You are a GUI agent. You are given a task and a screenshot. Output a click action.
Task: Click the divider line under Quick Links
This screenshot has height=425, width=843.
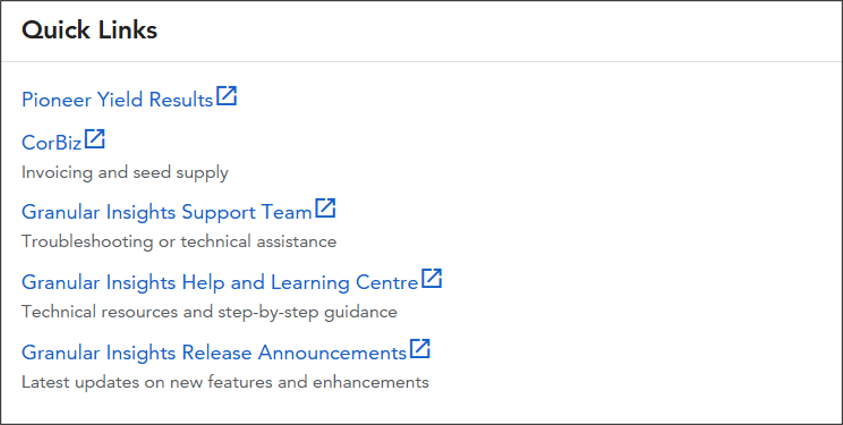[x=422, y=61]
